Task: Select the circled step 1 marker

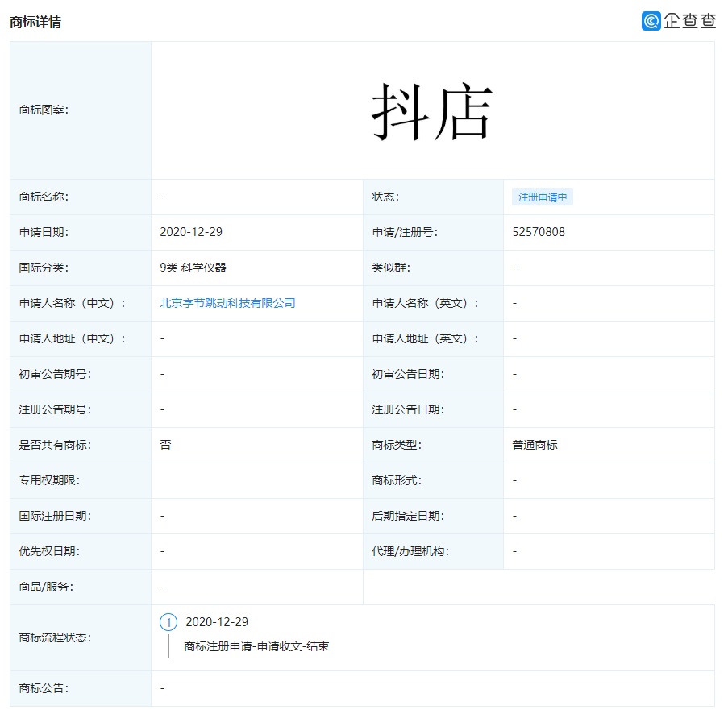Action: pyautogui.click(x=168, y=622)
